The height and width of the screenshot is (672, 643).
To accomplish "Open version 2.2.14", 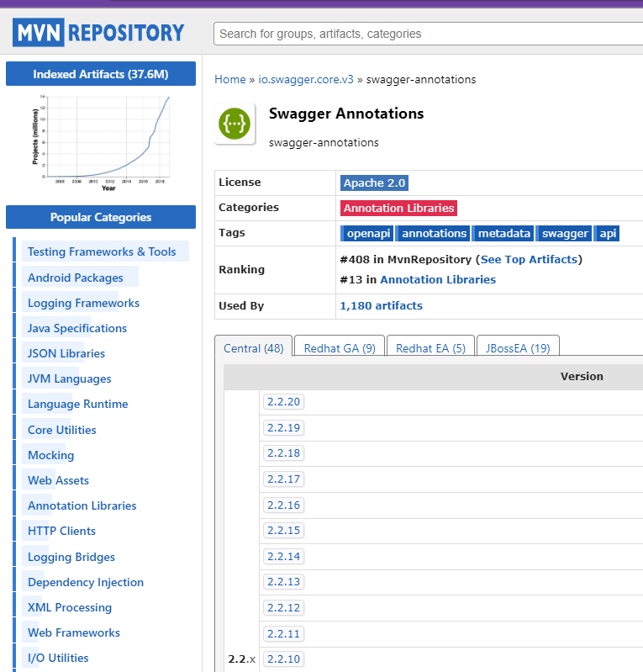I will (283, 556).
